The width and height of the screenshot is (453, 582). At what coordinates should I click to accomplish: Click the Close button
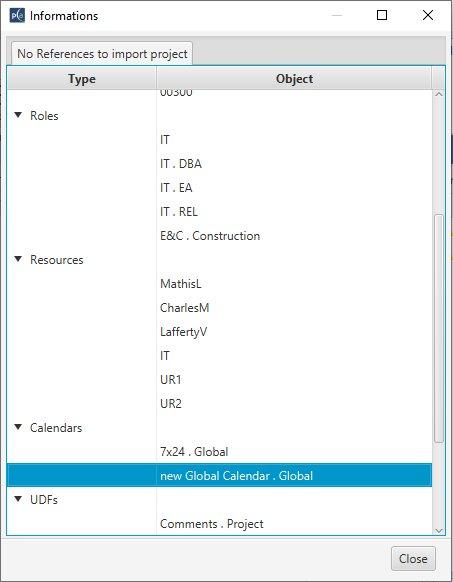pyautogui.click(x=413, y=559)
